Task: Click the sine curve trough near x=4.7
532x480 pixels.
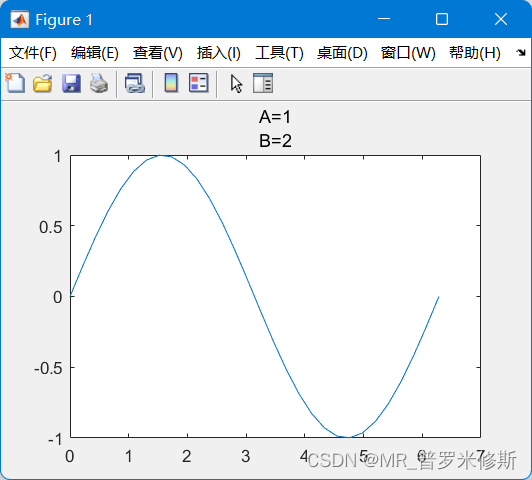Action: [x=348, y=437]
